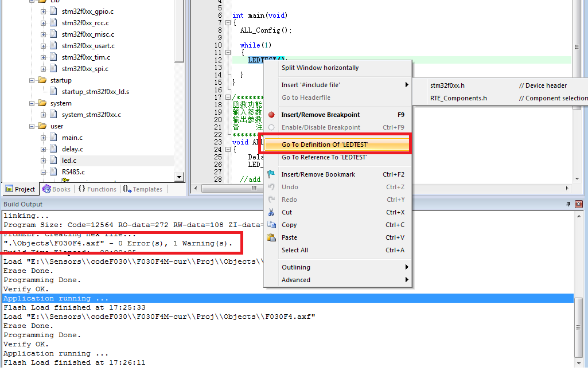
Task: Click editor horizontal scrollbar left arrow
Action: 196,188
